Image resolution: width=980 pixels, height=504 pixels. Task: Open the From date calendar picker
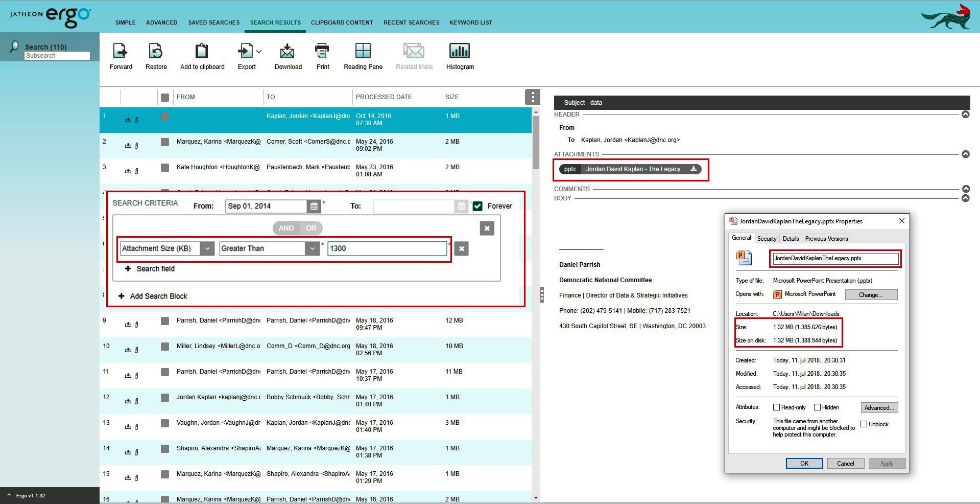pyautogui.click(x=314, y=206)
